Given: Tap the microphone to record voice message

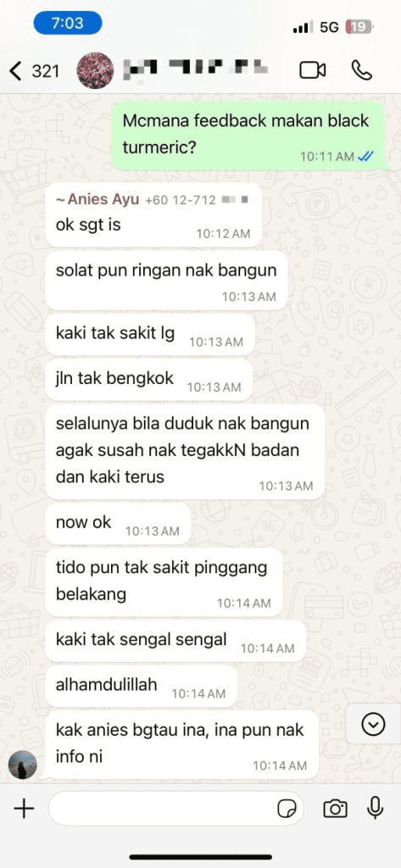Looking at the screenshot, I should point(376,808).
